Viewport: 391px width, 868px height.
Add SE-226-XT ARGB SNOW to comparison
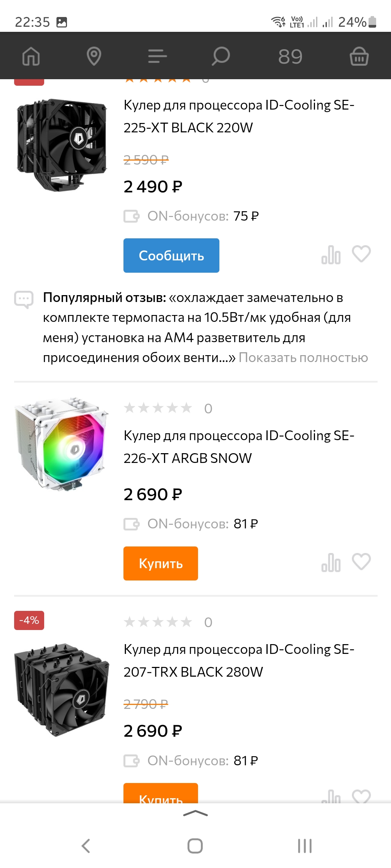[331, 563]
